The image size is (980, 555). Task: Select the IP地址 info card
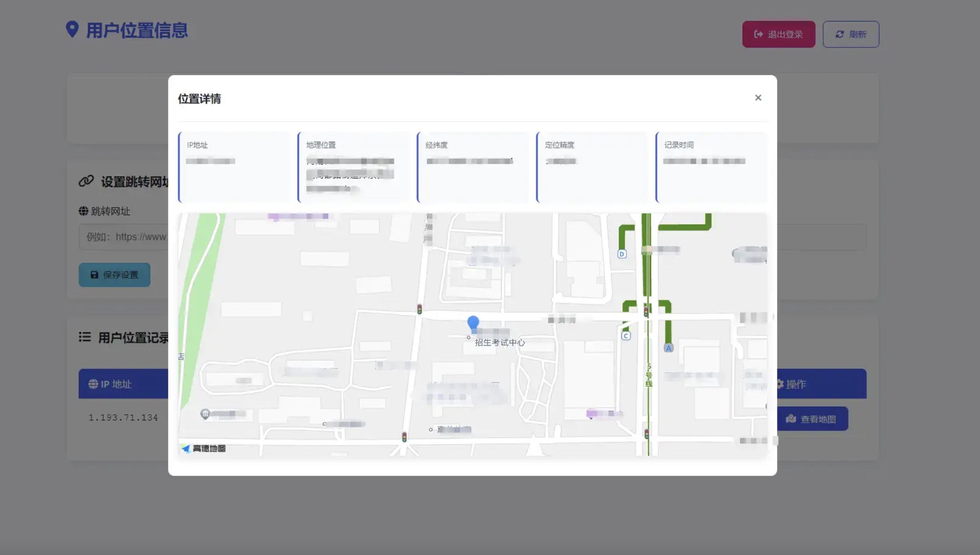tap(234, 167)
